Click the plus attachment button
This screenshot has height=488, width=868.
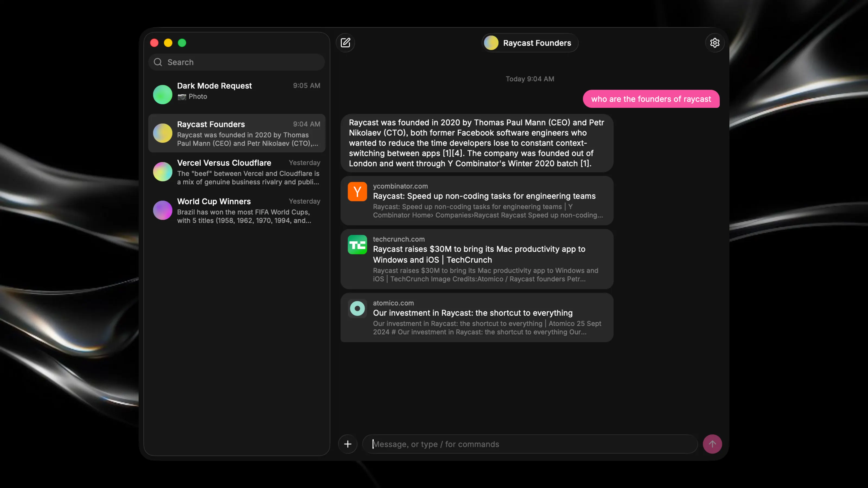tap(348, 444)
